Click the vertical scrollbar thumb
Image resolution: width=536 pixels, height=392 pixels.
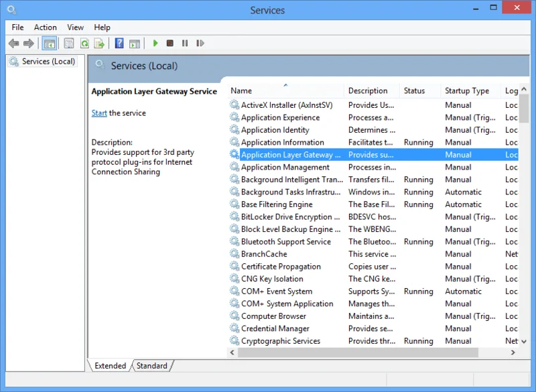(x=524, y=109)
